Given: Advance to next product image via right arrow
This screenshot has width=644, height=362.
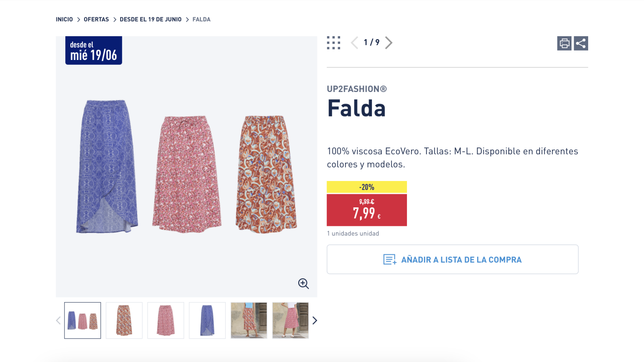Looking at the screenshot, I should tap(389, 43).
